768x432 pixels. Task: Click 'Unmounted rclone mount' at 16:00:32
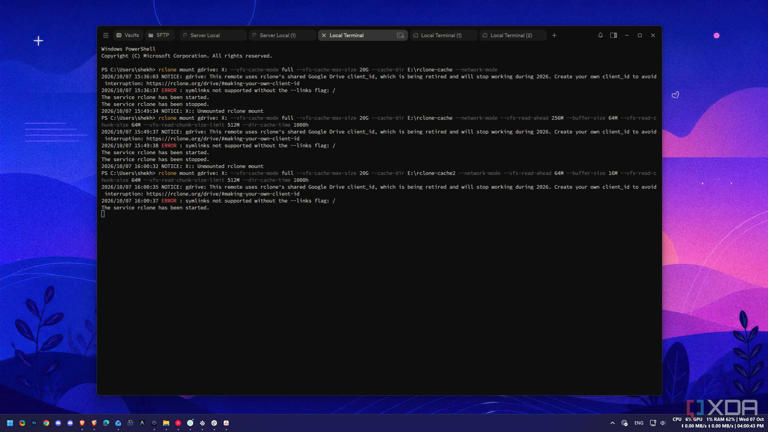[230, 166]
